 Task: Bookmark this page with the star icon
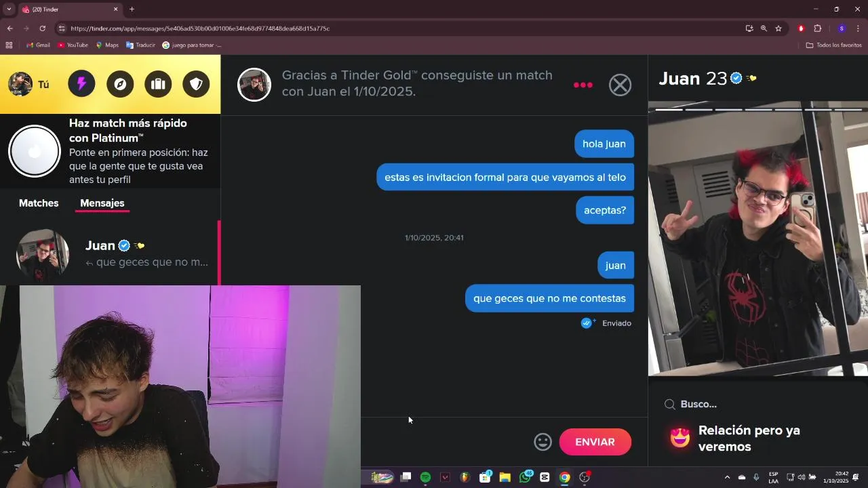point(778,28)
